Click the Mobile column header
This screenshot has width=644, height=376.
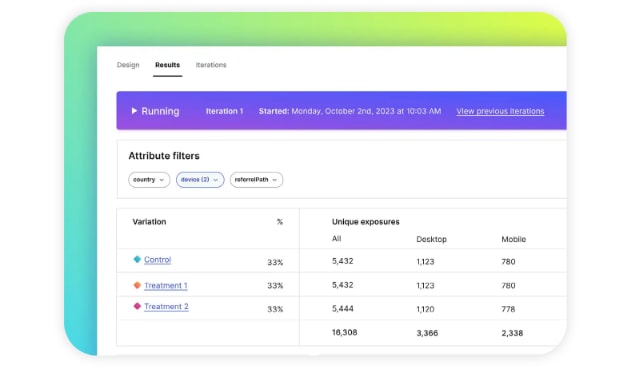[513, 239]
